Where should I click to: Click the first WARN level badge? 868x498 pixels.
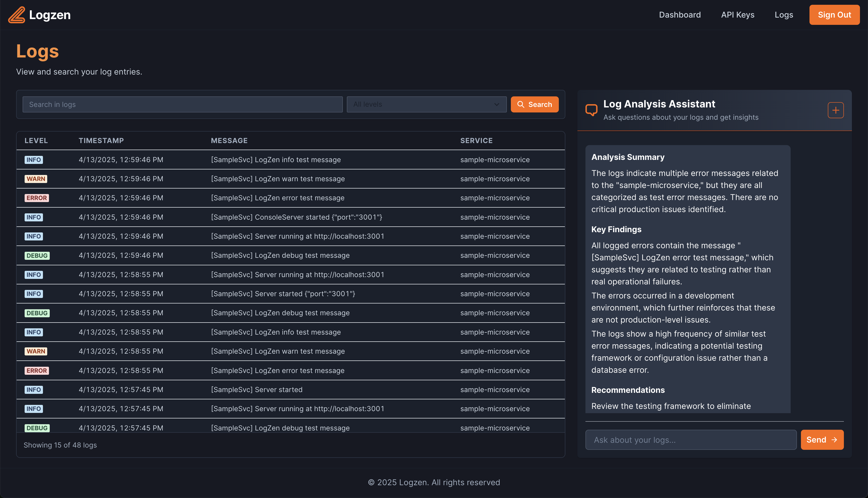(x=36, y=179)
